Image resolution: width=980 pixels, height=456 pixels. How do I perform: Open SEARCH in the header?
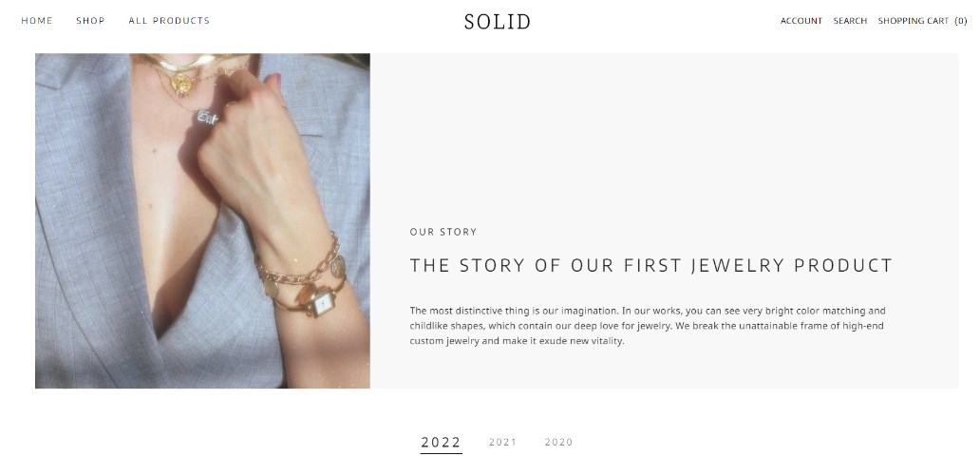coord(850,21)
